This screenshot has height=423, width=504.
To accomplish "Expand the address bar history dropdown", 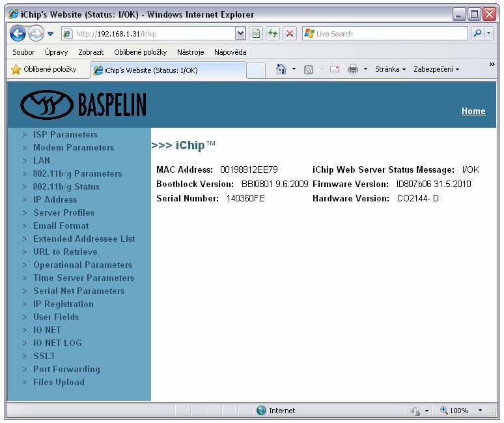I will coord(240,33).
